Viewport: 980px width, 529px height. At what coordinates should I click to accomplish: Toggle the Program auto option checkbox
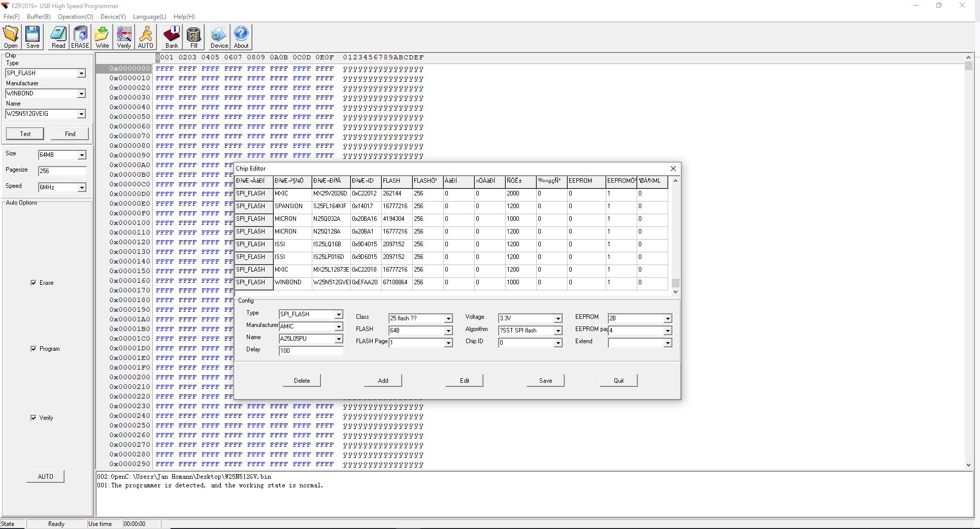click(34, 349)
